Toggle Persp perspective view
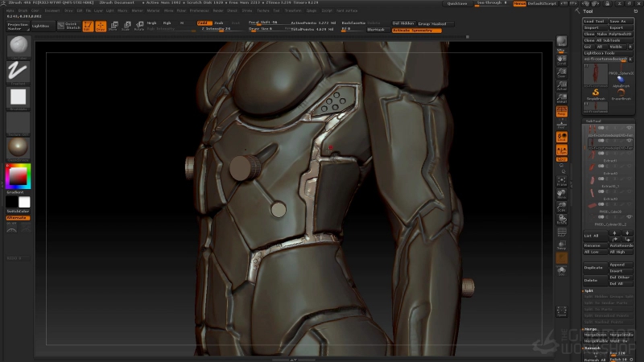The width and height of the screenshot is (644, 362). point(561,111)
